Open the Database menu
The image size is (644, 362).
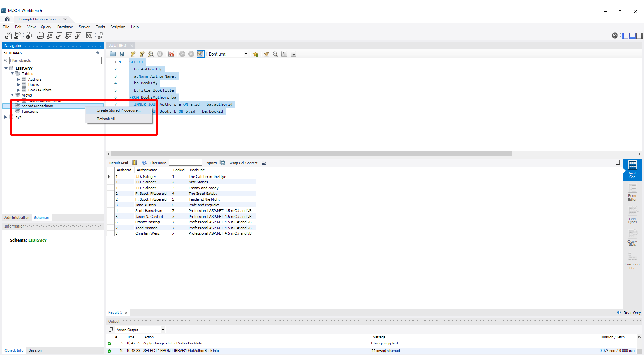pyautogui.click(x=65, y=27)
